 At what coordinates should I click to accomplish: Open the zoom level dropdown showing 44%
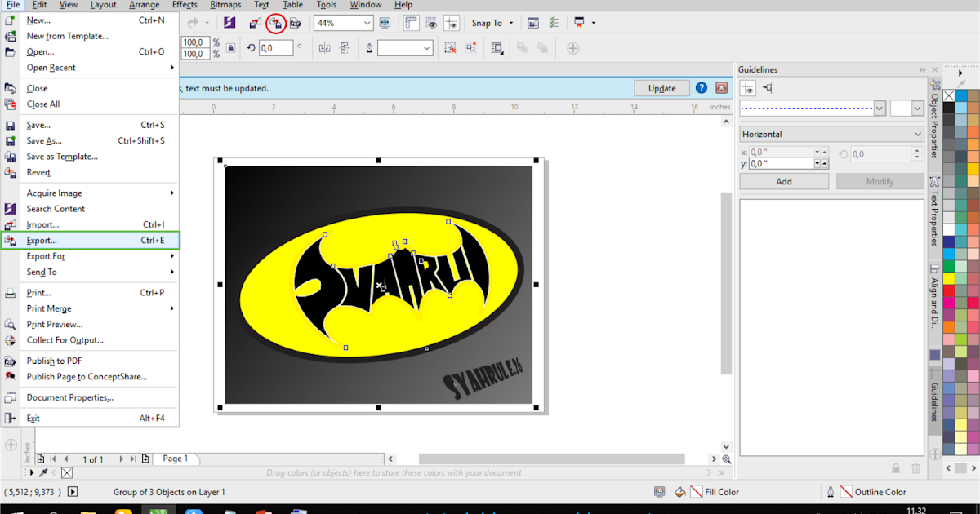(x=366, y=23)
